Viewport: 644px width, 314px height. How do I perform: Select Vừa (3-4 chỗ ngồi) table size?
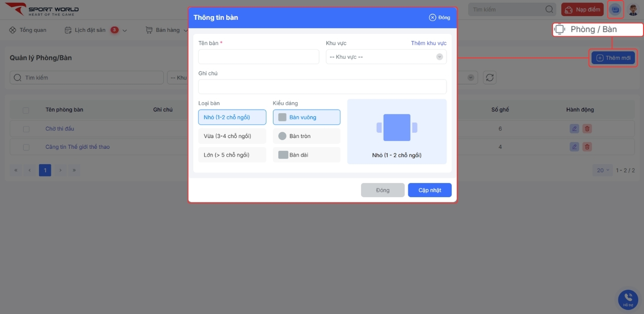pyautogui.click(x=232, y=136)
